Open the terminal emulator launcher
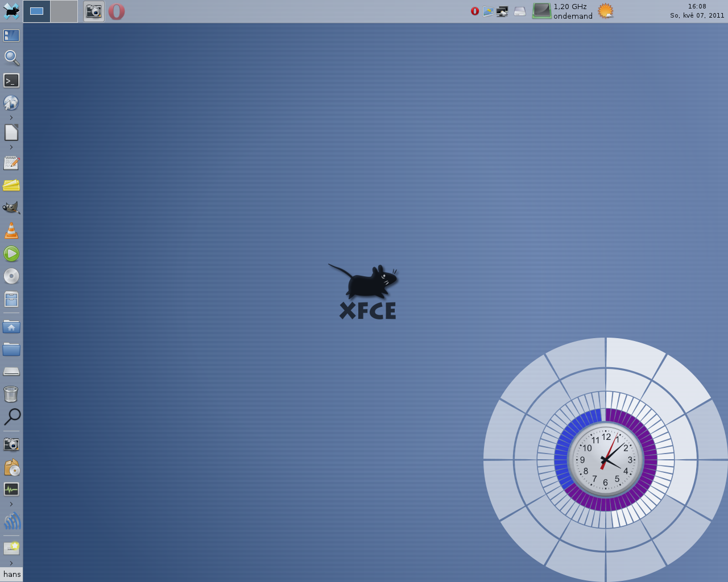The image size is (728, 582). tap(11, 81)
